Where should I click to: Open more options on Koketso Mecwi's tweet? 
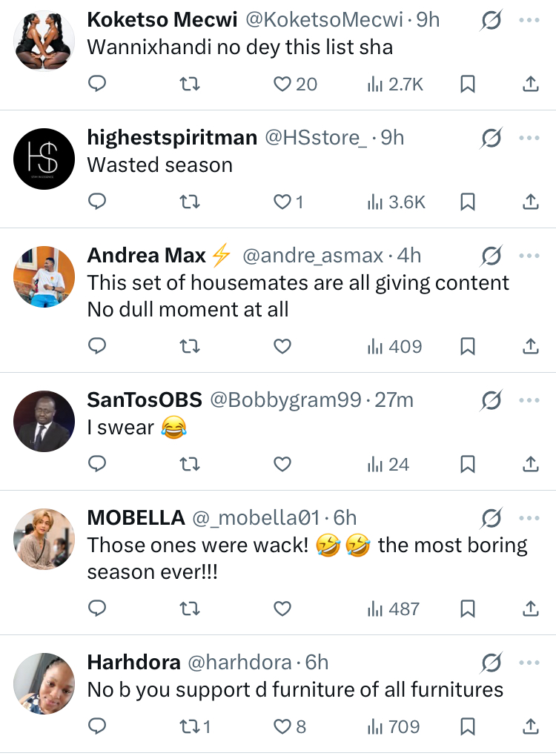coord(529,20)
